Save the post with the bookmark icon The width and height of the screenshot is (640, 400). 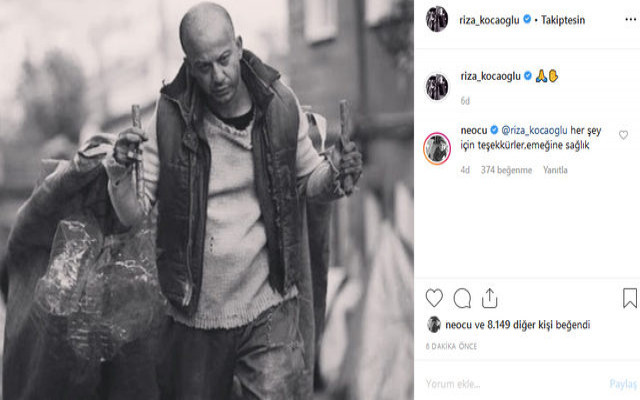click(630, 298)
